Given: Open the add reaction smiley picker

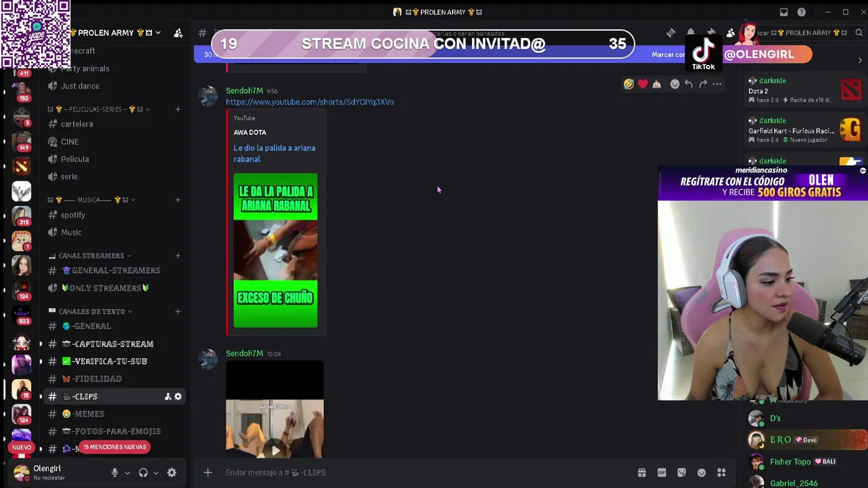Looking at the screenshot, I should pos(675,84).
